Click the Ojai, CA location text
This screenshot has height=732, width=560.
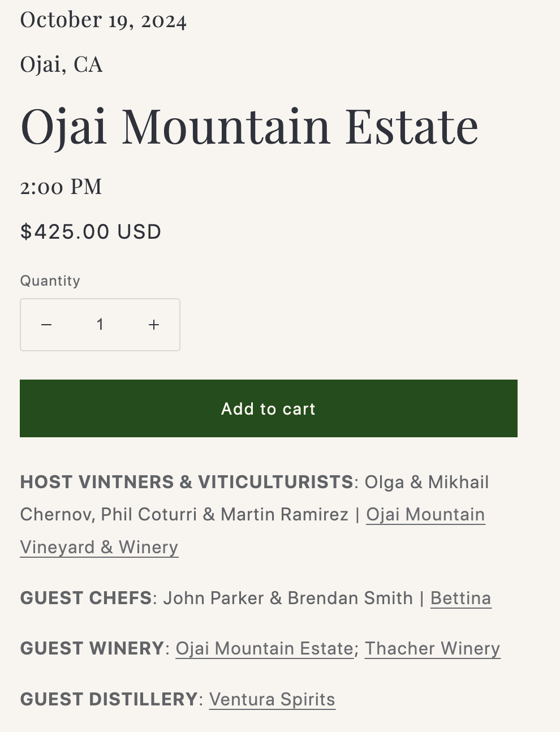62,64
